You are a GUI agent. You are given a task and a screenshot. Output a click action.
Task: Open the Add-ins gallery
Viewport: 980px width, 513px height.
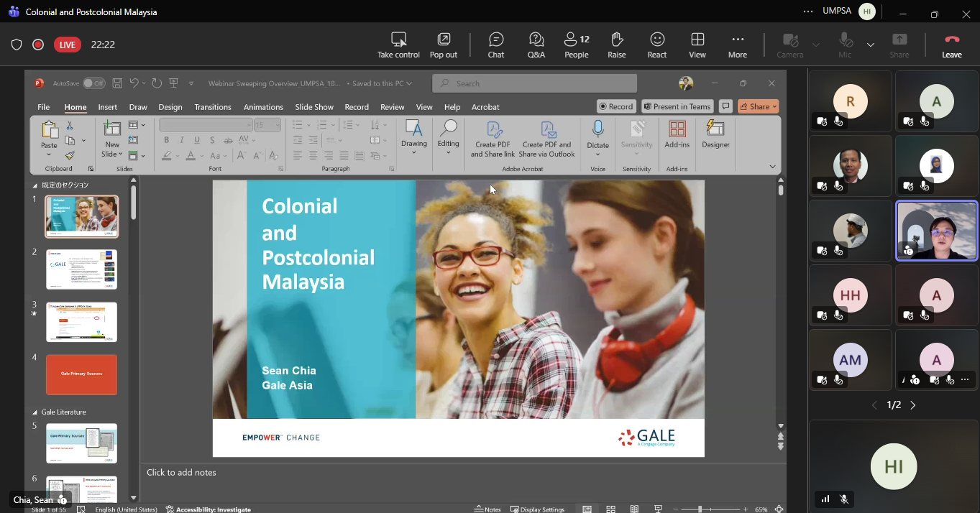coord(677,134)
